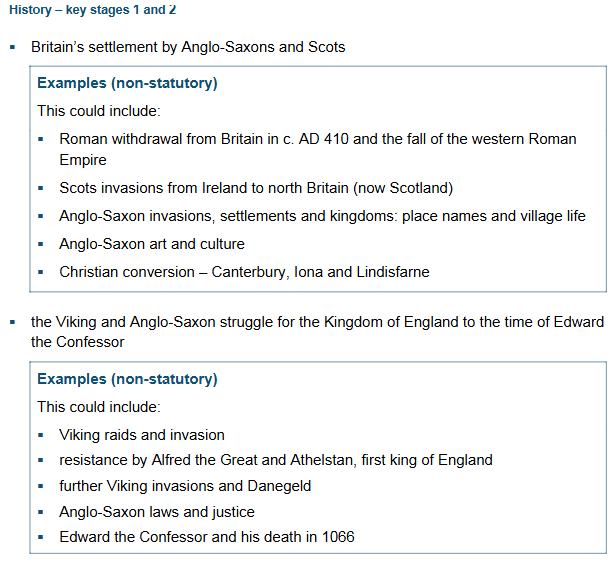The image size is (616, 567).
Task: Click the second 'This could include:' line
Action: click(x=99, y=407)
